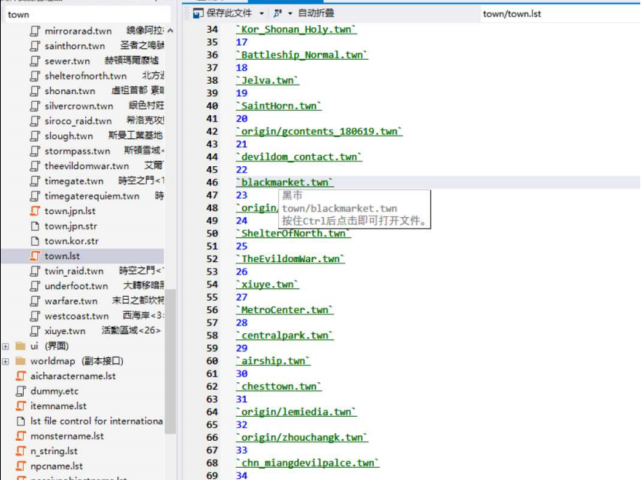641x480 pixels.
Task: Select the town.lst file icon in tree
Action: pos(35,256)
